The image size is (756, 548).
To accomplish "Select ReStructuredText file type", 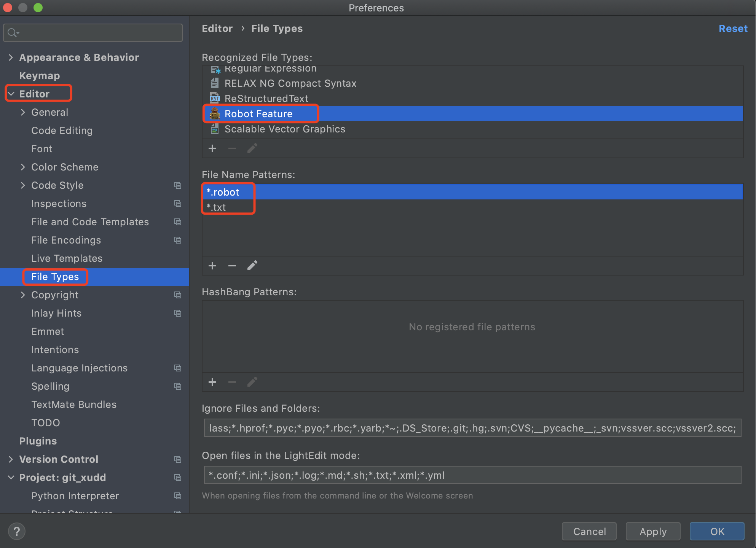I will coord(266,99).
